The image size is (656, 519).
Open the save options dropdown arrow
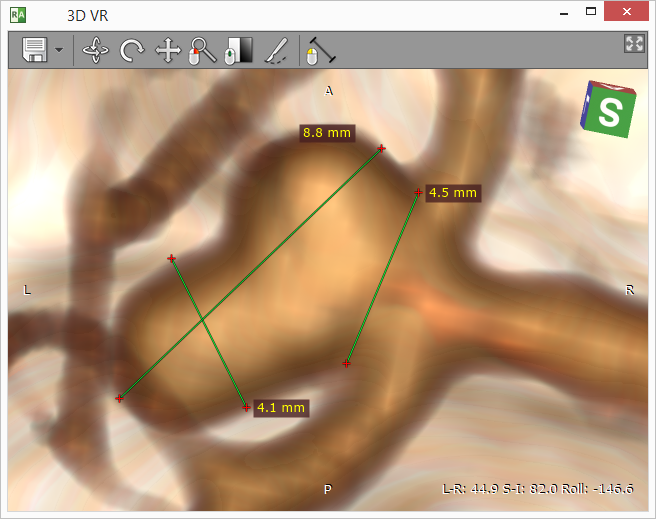click(60, 50)
